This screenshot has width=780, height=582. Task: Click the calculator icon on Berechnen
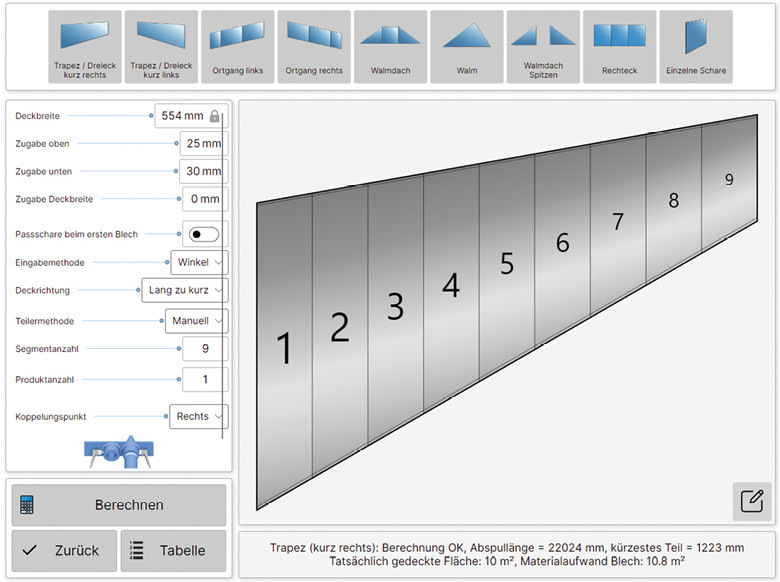pos(27,505)
